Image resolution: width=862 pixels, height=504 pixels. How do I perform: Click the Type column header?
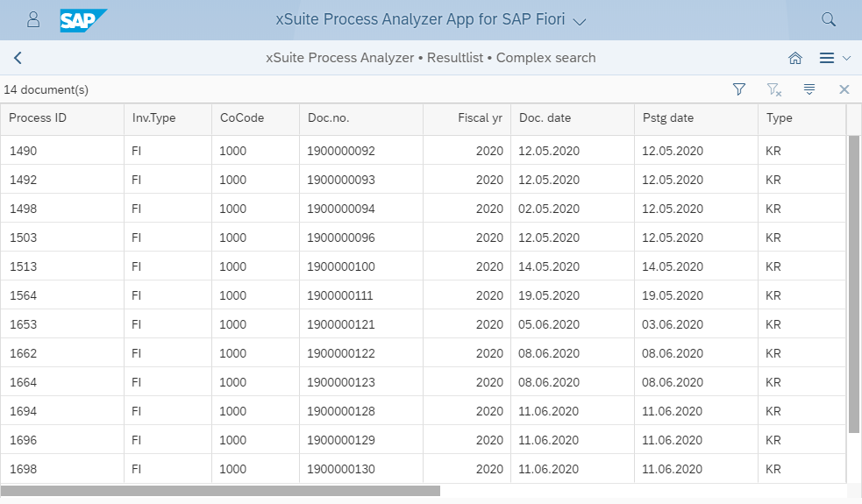pos(801,118)
